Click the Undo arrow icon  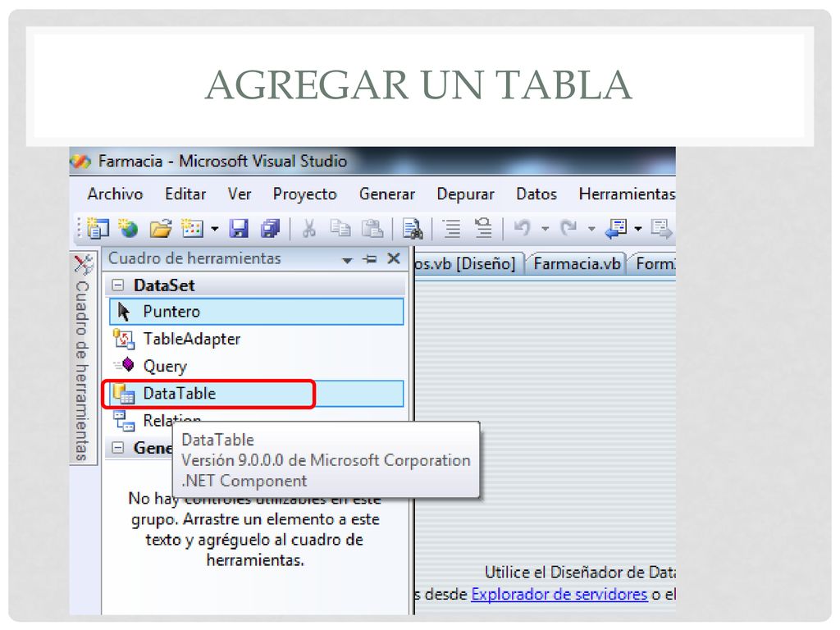click(x=523, y=228)
